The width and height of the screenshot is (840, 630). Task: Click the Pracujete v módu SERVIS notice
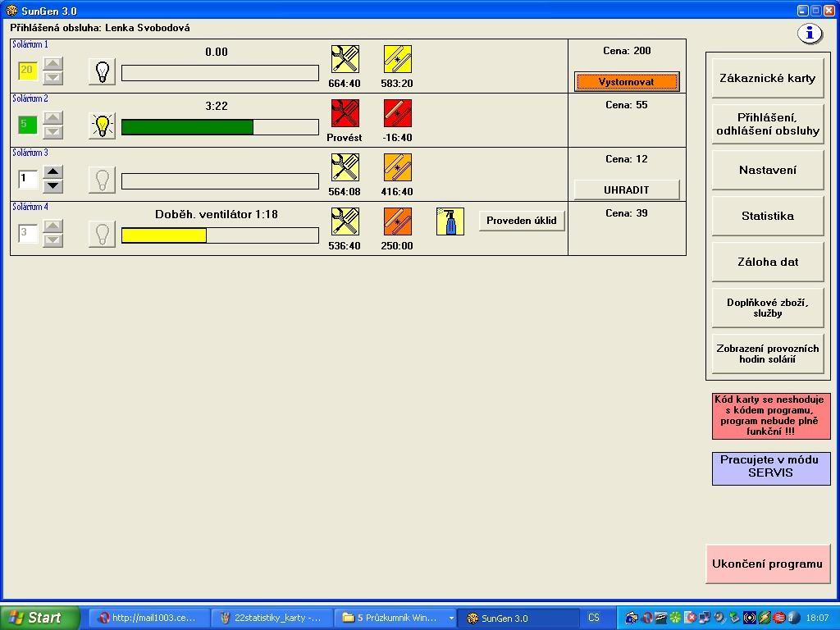(x=771, y=468)
